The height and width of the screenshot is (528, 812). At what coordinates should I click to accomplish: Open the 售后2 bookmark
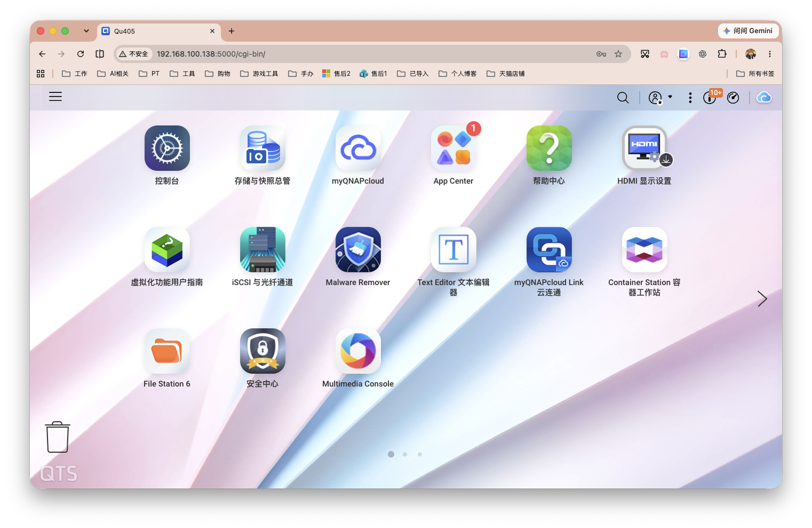pos(337,74)
